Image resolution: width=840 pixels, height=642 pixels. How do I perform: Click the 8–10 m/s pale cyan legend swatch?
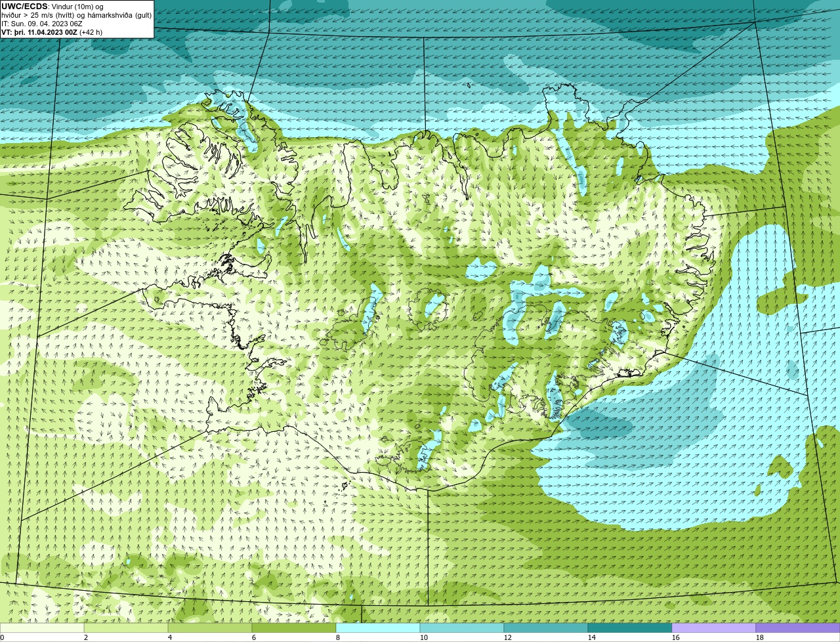[x=378, y=628]
